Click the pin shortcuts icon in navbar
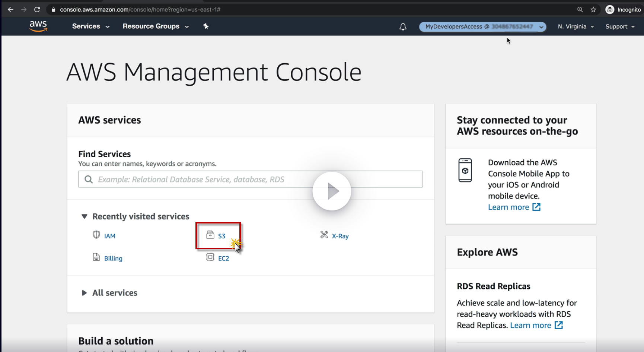Image resolution: width=644 pixels, height=352 pixels. pos(206,26)
